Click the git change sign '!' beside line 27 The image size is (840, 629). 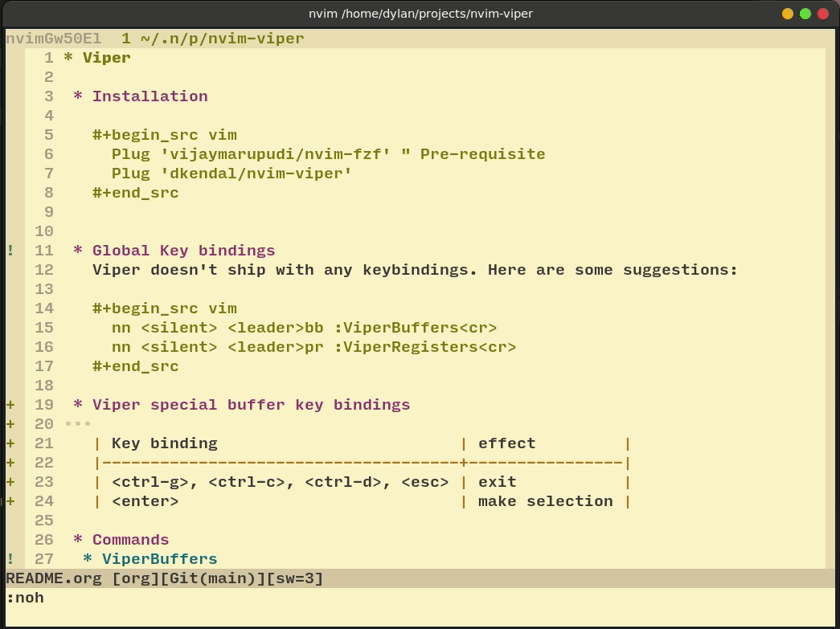10,559
